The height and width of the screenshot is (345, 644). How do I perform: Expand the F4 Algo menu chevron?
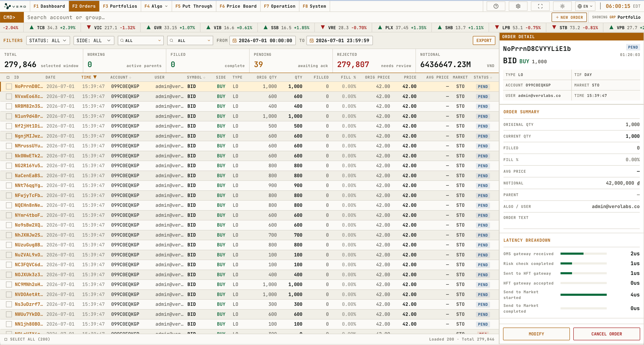point(167,6)
